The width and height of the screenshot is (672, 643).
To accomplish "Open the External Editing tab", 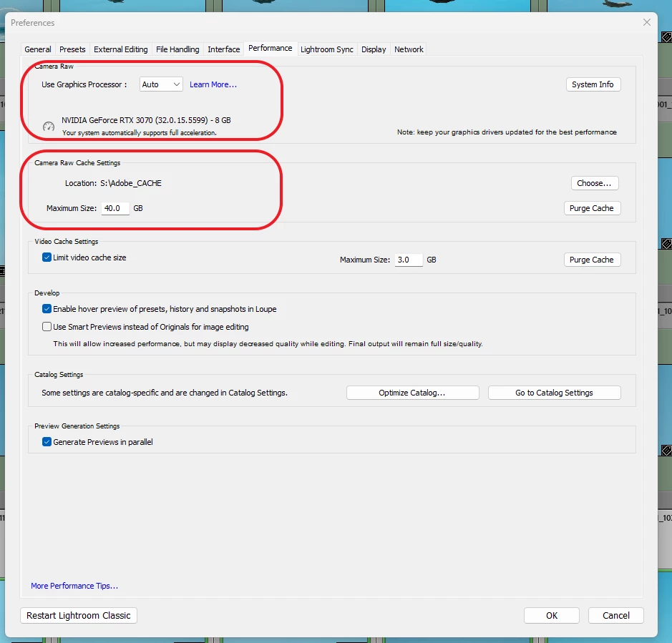I will click(120, 49).
